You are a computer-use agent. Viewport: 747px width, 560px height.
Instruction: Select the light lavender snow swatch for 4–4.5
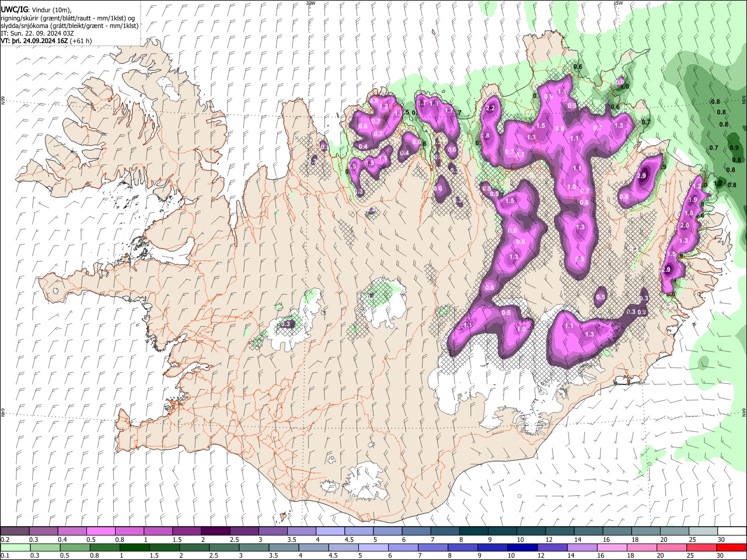(330, 531)
